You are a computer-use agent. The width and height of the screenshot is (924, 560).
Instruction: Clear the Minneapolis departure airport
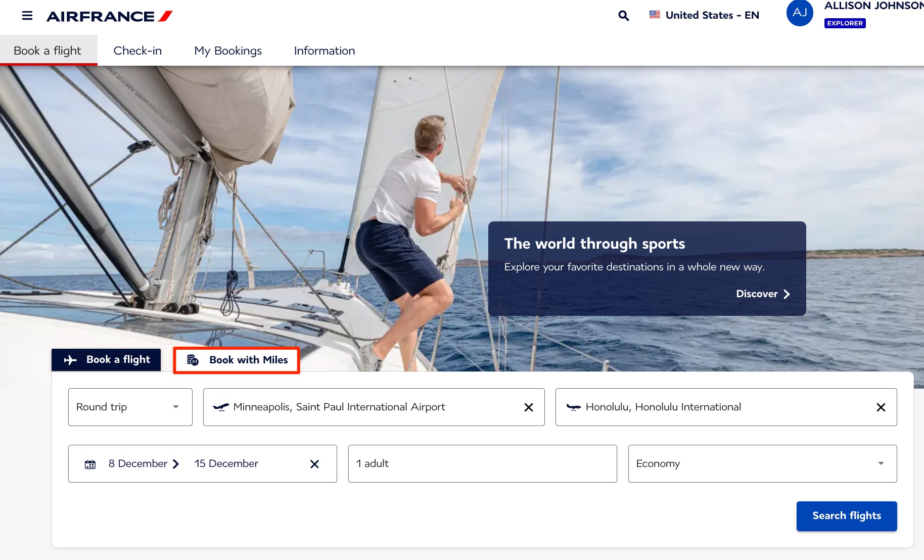tap(529, 407)
